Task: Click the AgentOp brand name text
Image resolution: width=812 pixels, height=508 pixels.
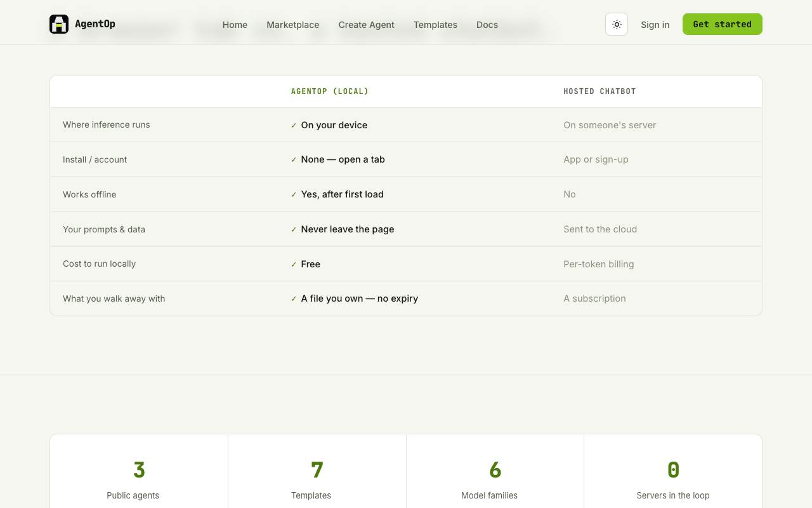Action: 95,24
